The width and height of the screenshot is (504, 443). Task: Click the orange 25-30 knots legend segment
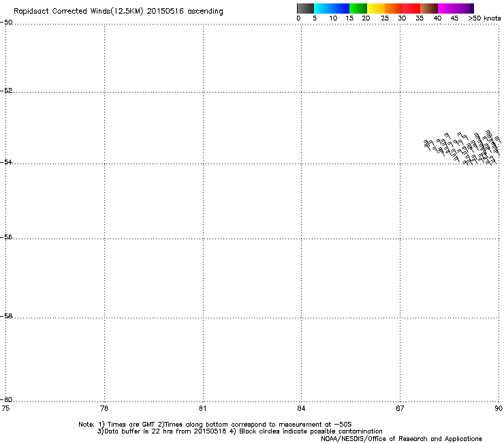coord(394,8)
